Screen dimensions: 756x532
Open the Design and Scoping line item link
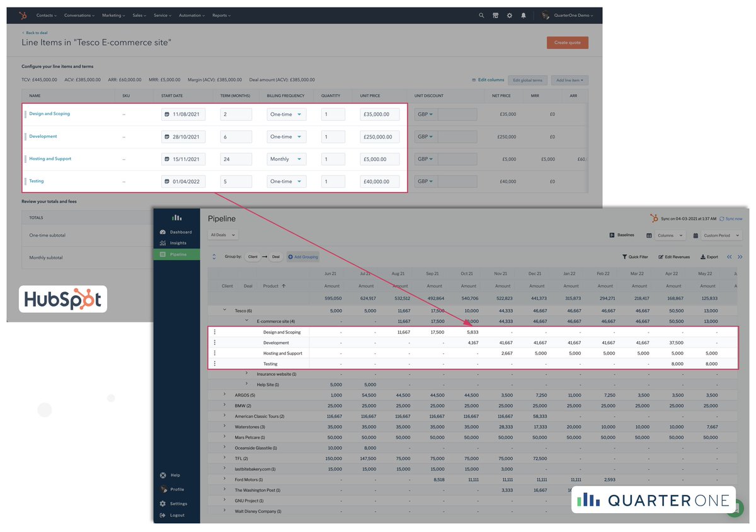[50, 114]
